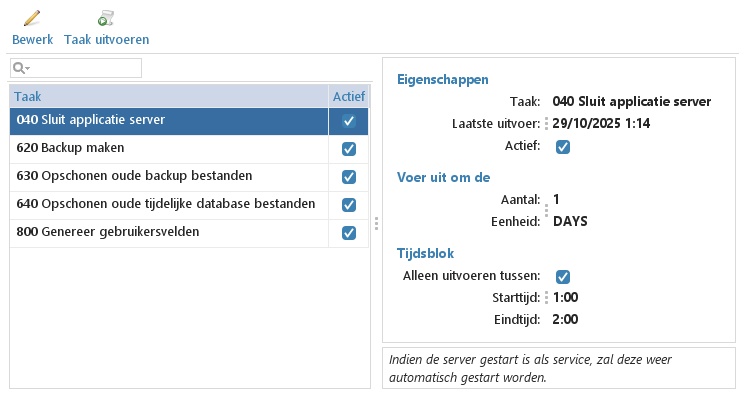Screen dimensions: 744x394
Task: Click the Aantal value 1
Action: tap(556, 199)
